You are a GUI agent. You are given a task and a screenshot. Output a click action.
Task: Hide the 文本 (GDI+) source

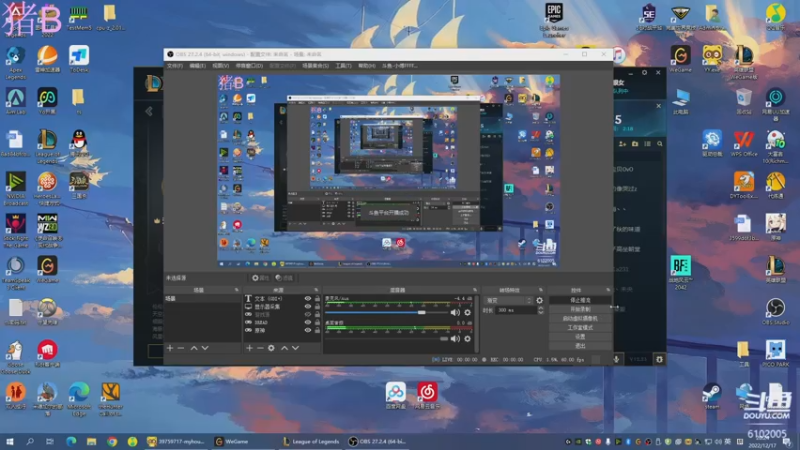coord(308,298)
